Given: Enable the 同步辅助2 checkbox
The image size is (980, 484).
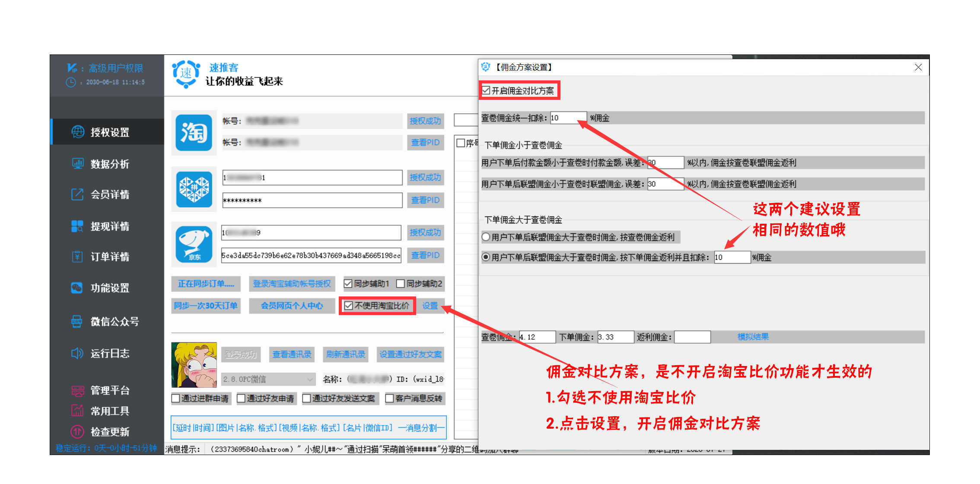Looking at the screenshot, I should coord(401,283).
